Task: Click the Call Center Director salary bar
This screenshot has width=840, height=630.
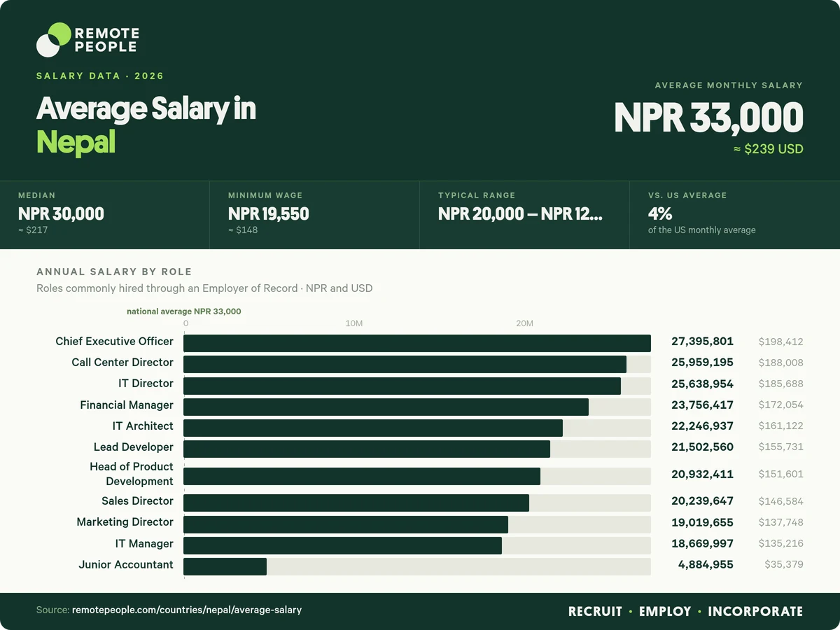Action: (x=405, y=364)
